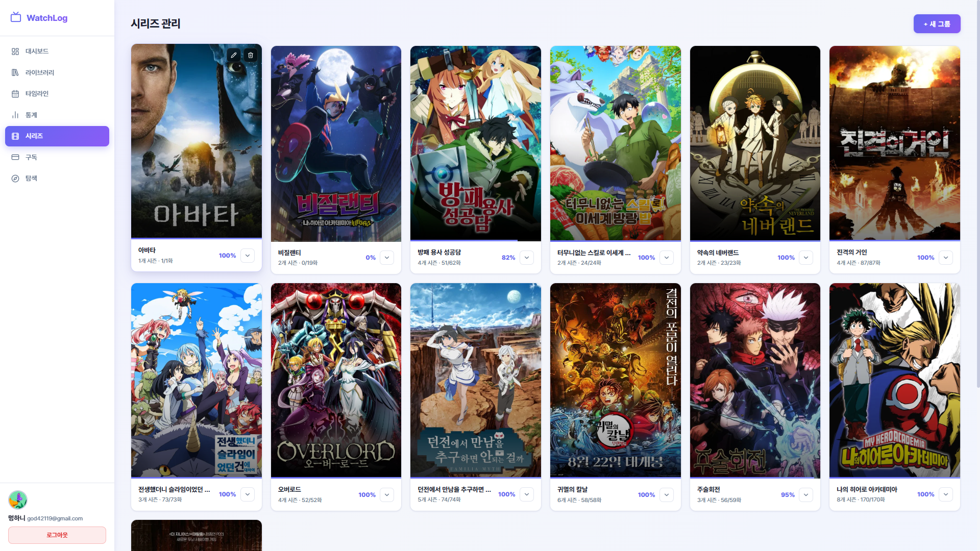Click the 구독 card icon

(15, 157)
